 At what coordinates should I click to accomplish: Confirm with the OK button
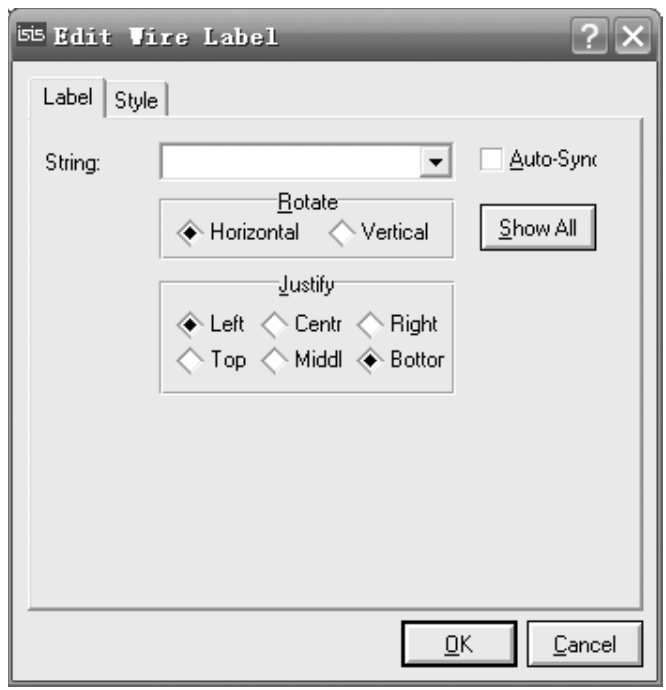coord(459,644)
